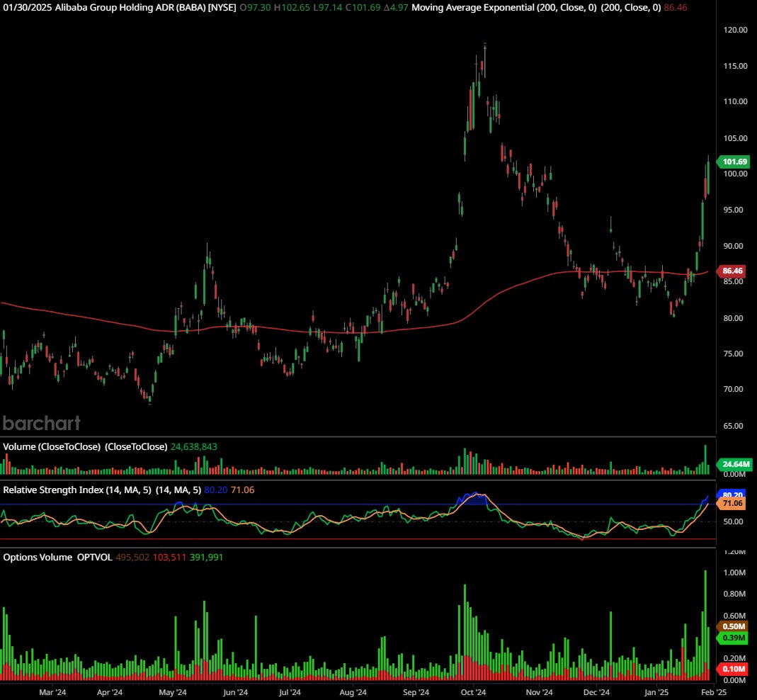The height and width of the screenshot is (700, 757).
Task: Click the green 24.64M volume tag
Action: tap(735, 464)
